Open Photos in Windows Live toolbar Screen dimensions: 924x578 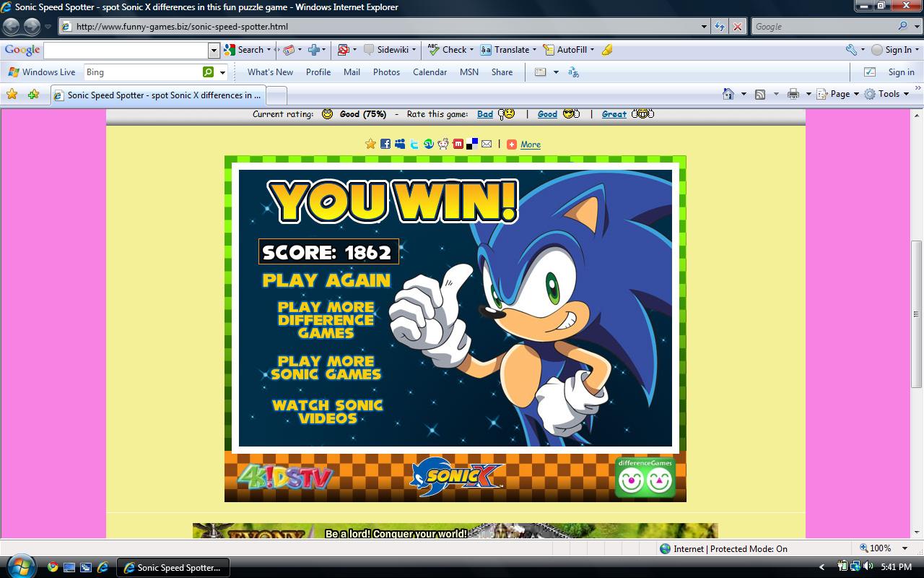tap(386, 72)
